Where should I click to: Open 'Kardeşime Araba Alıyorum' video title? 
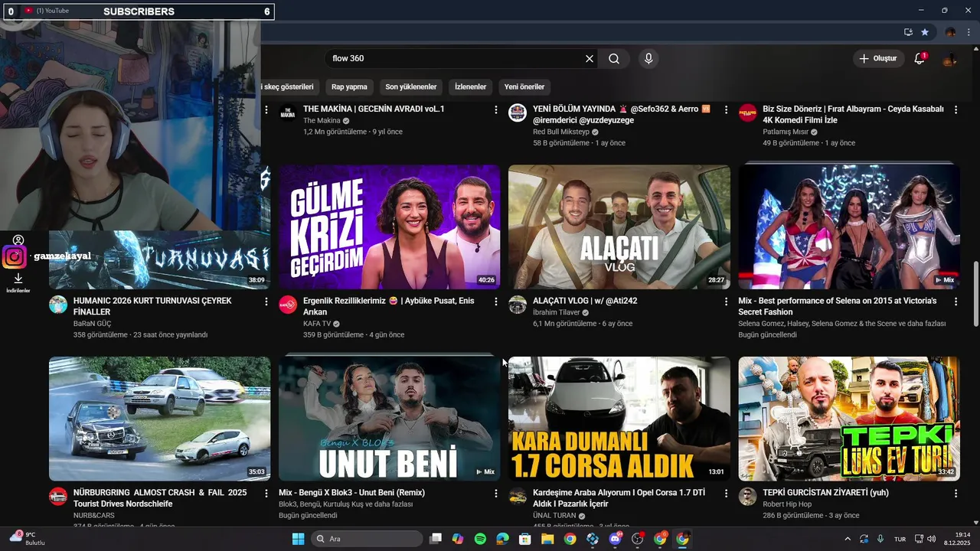[619, 498]
